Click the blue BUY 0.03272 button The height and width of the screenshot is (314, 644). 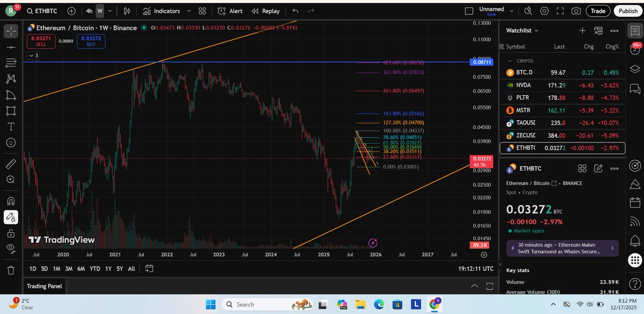click(90, 41)
